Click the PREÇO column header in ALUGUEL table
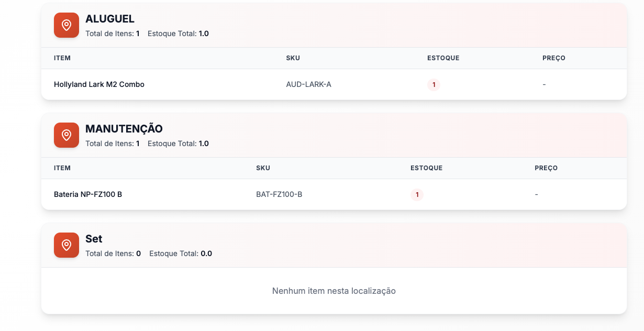This screenshot has width=644, height=331. (554, 58)
